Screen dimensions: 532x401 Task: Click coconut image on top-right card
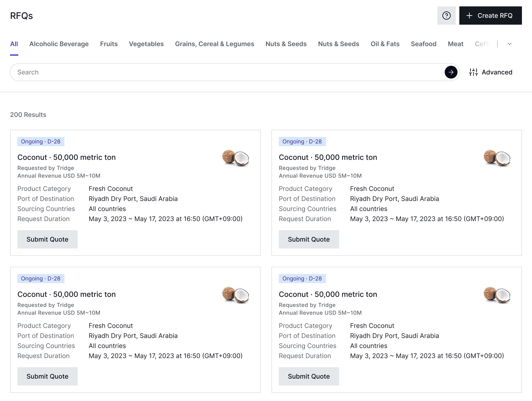tap(497, 158)
